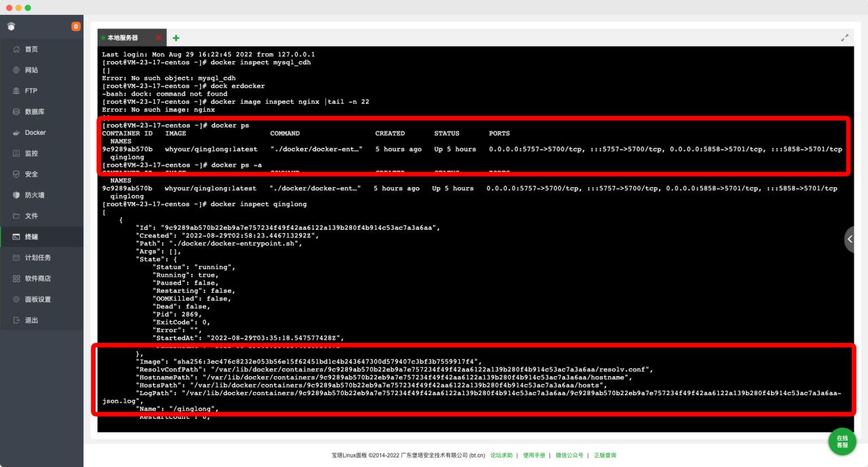This screenshot has width=868, height=467.
Task: Click the 网站 globe icon
Action: (x=16, y=70)
